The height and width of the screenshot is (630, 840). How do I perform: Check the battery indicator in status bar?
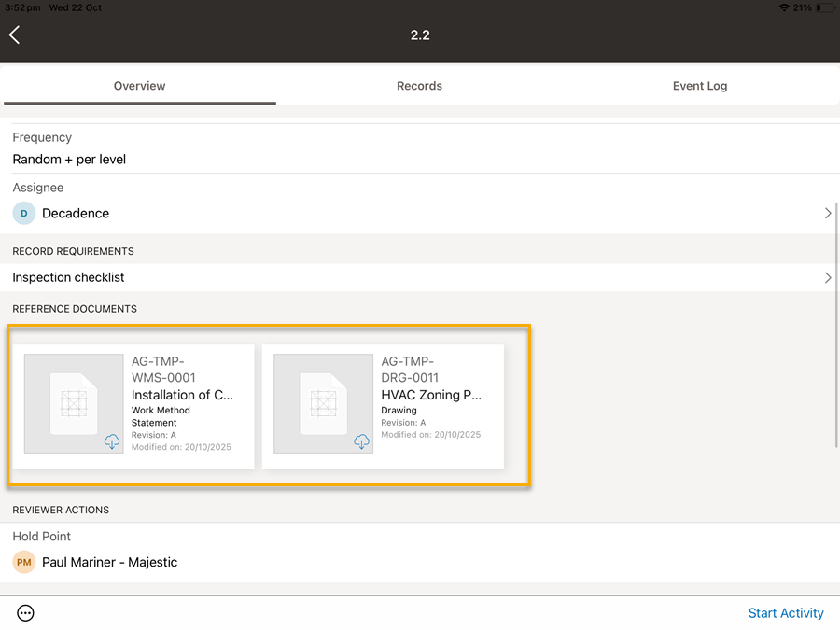pos(824,7)
